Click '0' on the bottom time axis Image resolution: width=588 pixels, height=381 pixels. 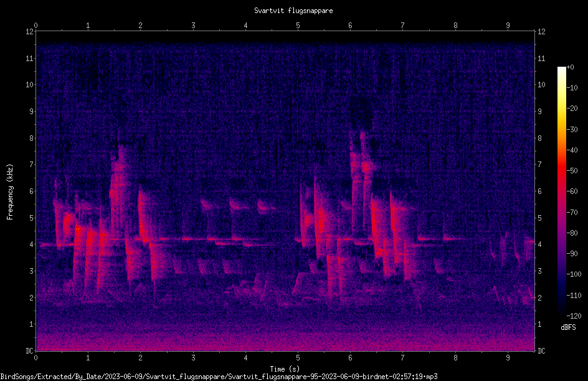tap(36, 358)
